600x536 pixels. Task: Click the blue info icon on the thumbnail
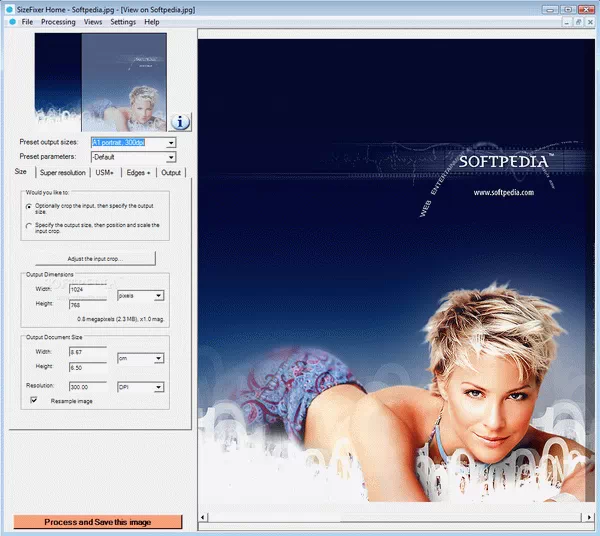coord(181,121)
